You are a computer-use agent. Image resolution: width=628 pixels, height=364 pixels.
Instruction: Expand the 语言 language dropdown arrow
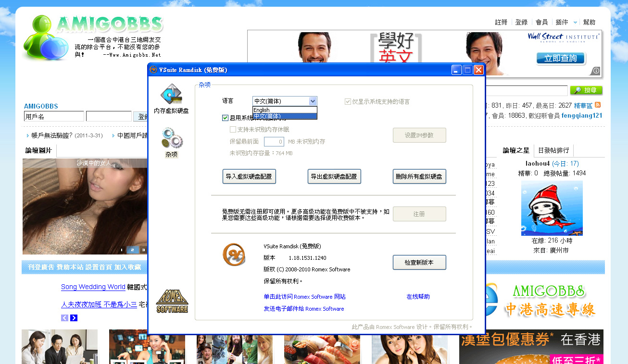click(313, 101)
